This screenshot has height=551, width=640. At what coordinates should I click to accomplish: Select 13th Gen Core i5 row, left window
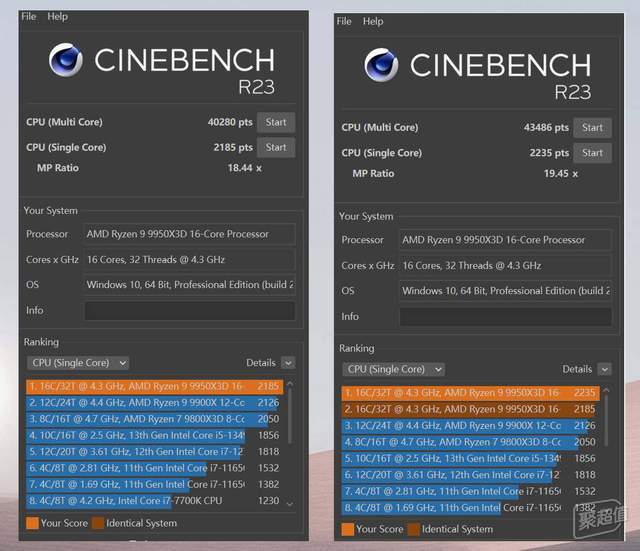click(154, 435)
